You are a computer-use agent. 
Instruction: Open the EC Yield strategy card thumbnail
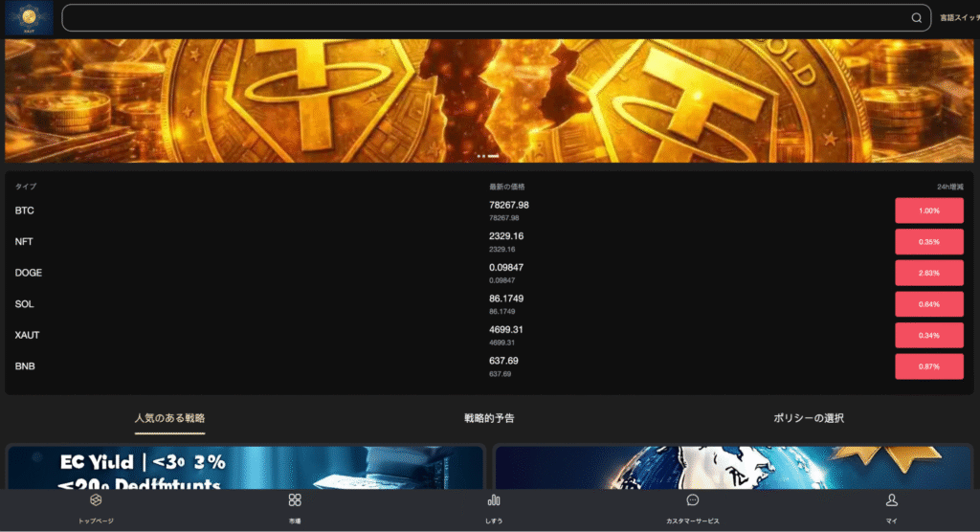245,469
